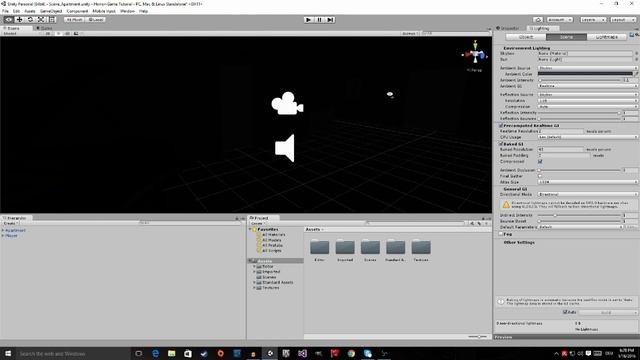Switch to the Game tab

[x=44, y=28]
